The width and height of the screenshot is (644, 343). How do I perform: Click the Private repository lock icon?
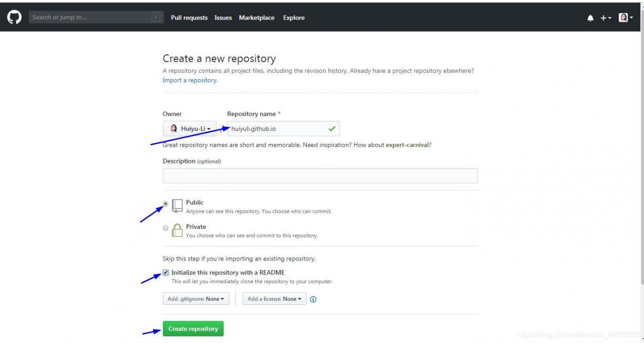point(177,230)
